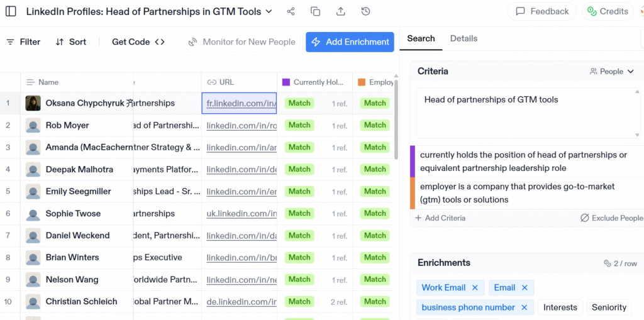Viewport: 644px width, 320px height.
Task: Click the duplicate copy icon
Action: [x=316, y=11]
